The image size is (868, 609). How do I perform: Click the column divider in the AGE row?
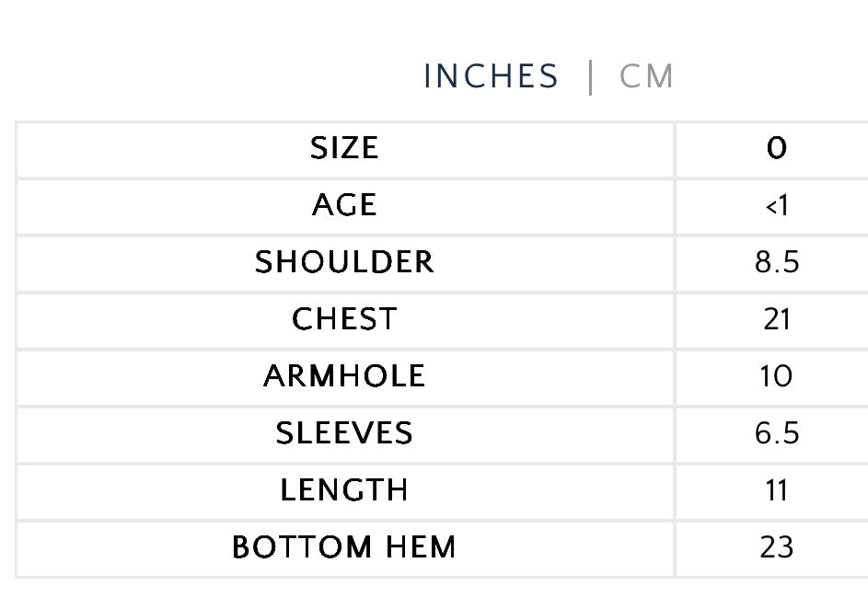675,205
